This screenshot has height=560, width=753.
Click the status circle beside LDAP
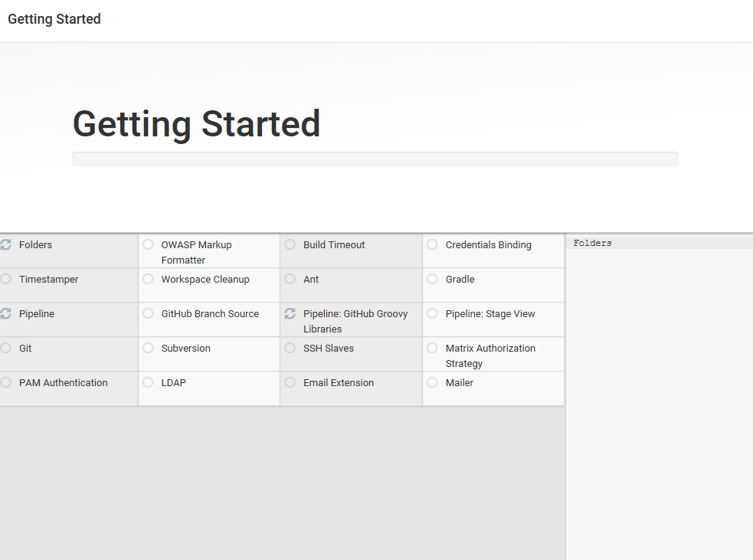[148, 383]
